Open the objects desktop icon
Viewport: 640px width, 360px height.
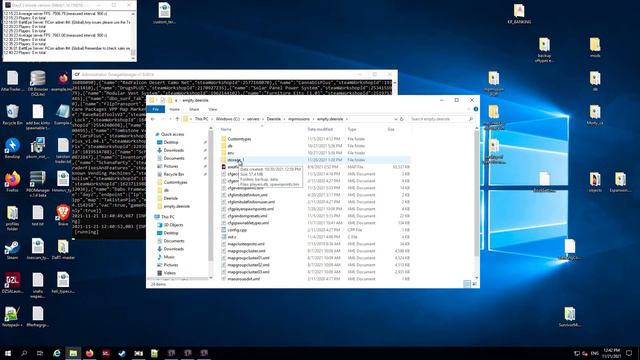click(595, 182)
